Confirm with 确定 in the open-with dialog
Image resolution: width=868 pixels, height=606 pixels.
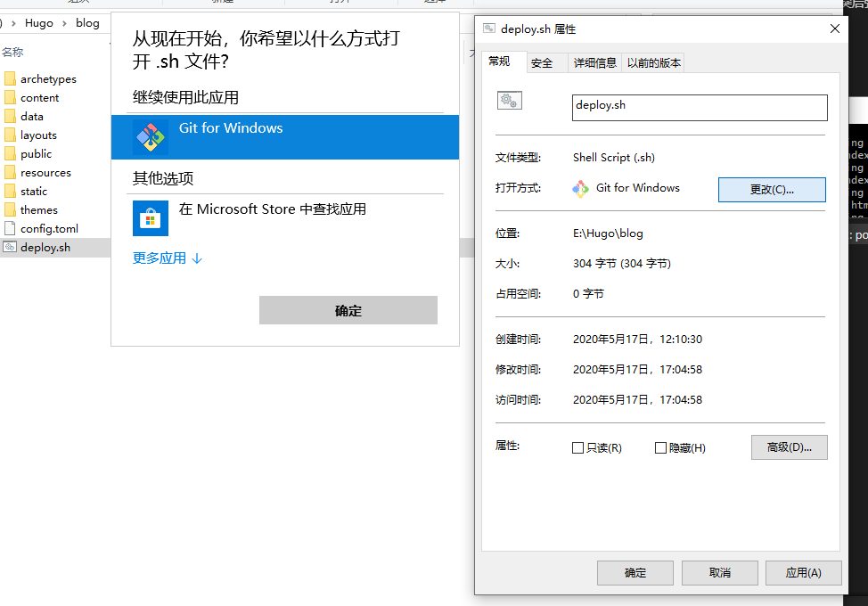tap(348, 310)
